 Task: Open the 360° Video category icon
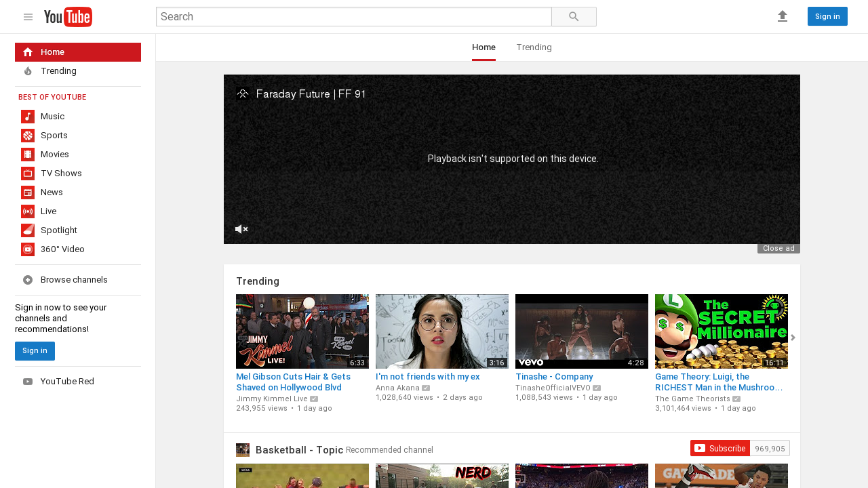pyautogui.click(x=28, y=249)
